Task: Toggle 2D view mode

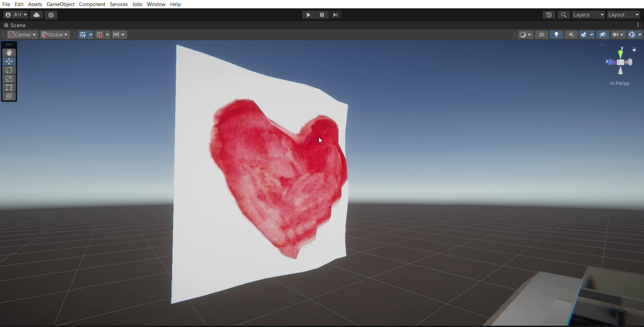Action: click(x=541, y=35)
